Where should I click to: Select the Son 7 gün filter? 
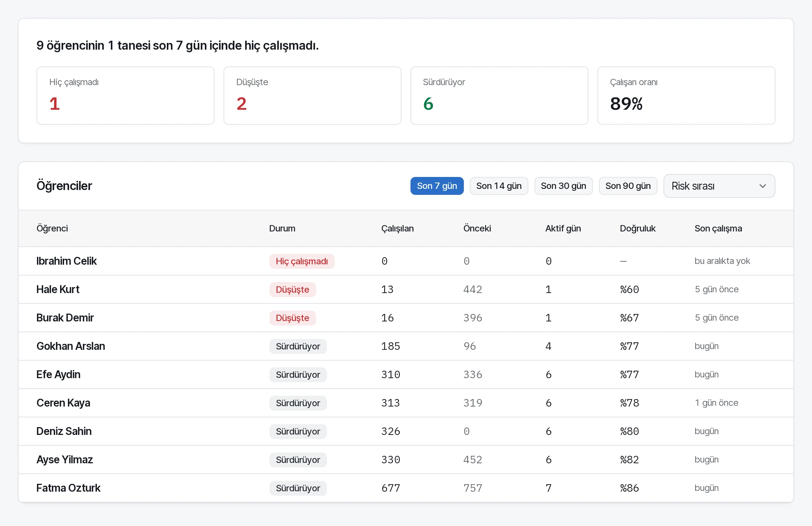[x=437, y=186]
